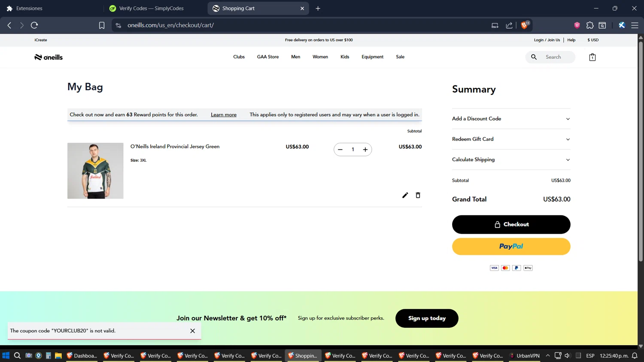Expand Add a Discount Code section
644x362 pixels.
tap(511, 119)
